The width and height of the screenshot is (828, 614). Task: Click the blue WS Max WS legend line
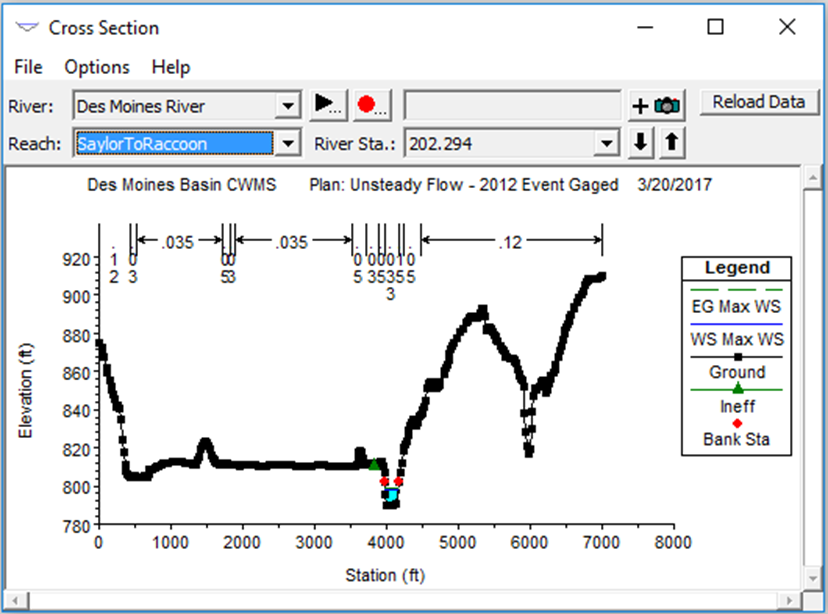coord(736,324)
